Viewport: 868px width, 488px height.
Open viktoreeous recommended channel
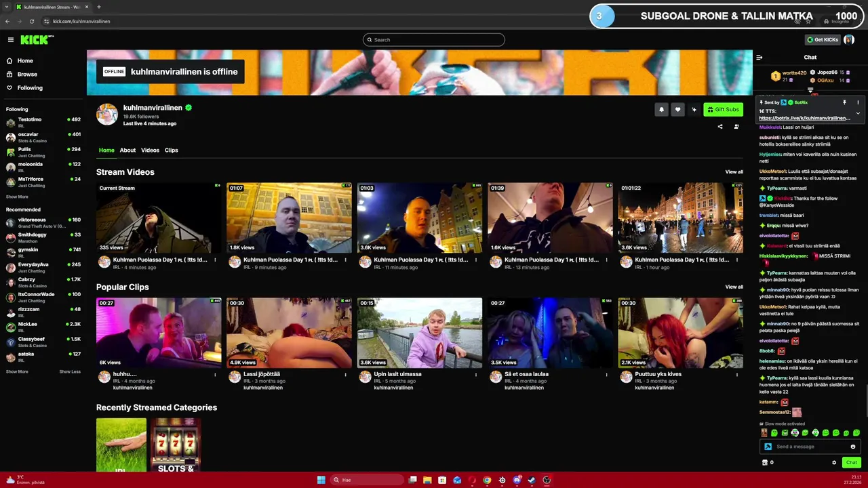[43, 223]
